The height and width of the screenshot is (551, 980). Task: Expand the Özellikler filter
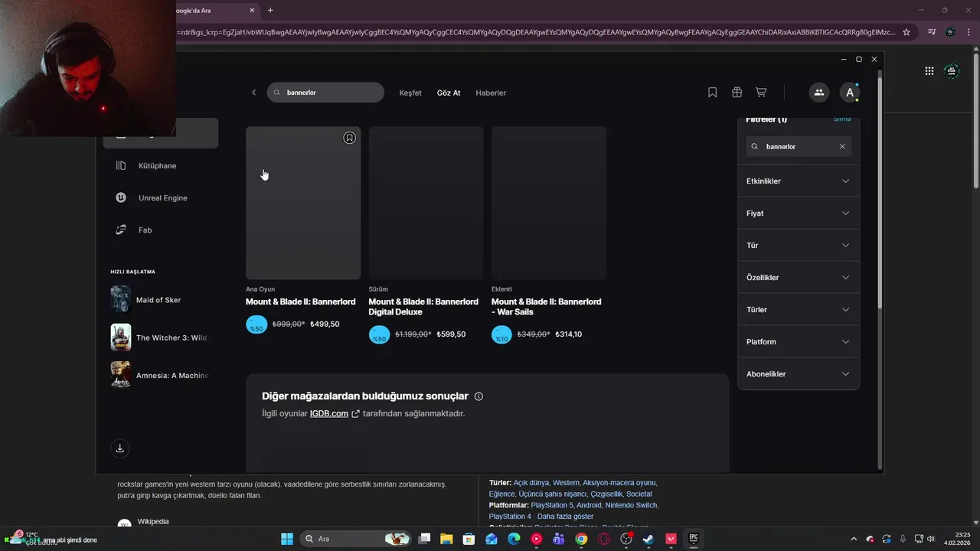(798, 278)
